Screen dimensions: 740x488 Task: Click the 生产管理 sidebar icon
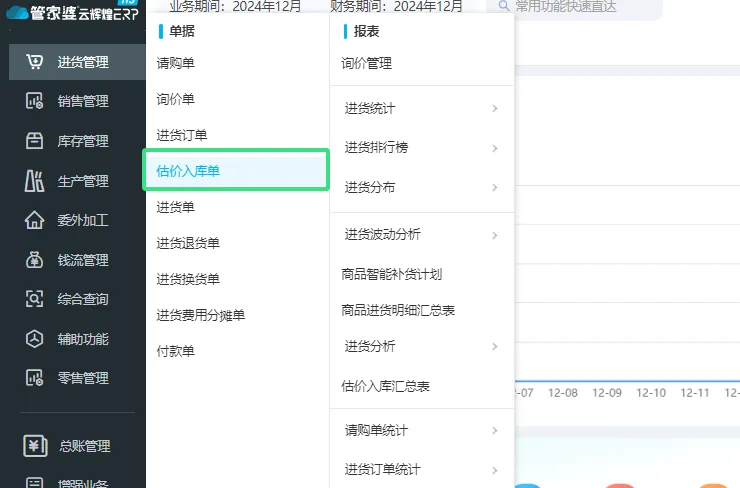tap(35, 181)
